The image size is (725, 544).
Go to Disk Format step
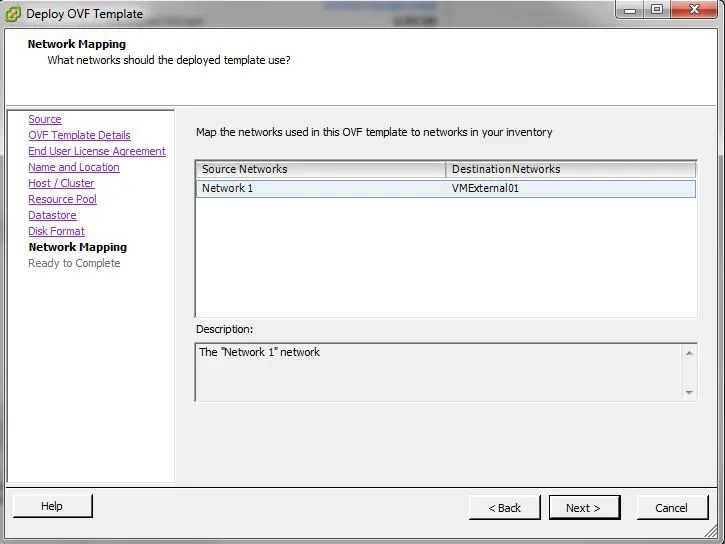(x=56, y=231)
